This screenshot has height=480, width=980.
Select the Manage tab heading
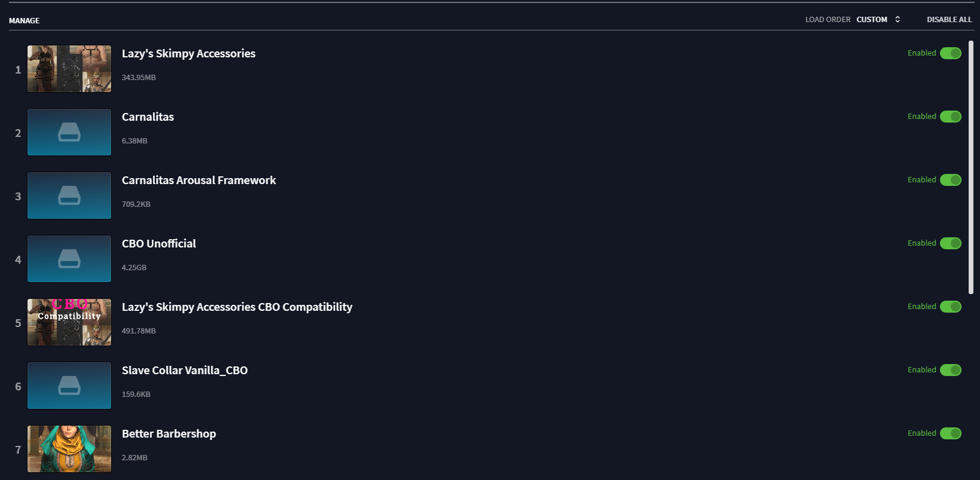24,20
